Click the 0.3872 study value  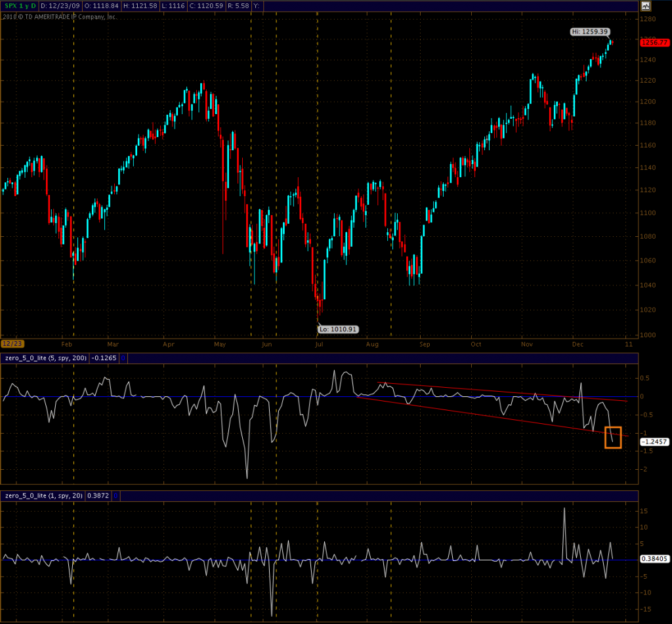coord(98,495)
